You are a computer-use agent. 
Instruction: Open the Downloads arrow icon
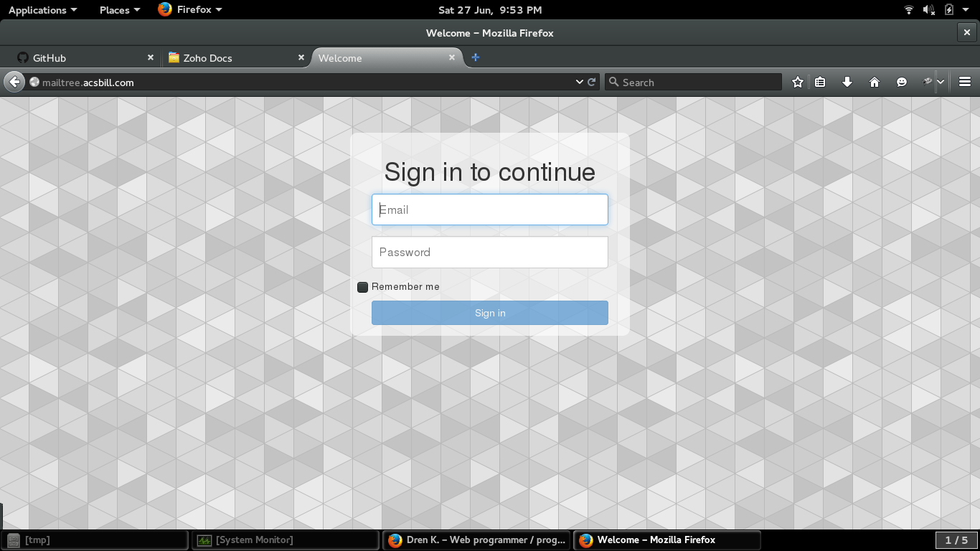(847, 83)
